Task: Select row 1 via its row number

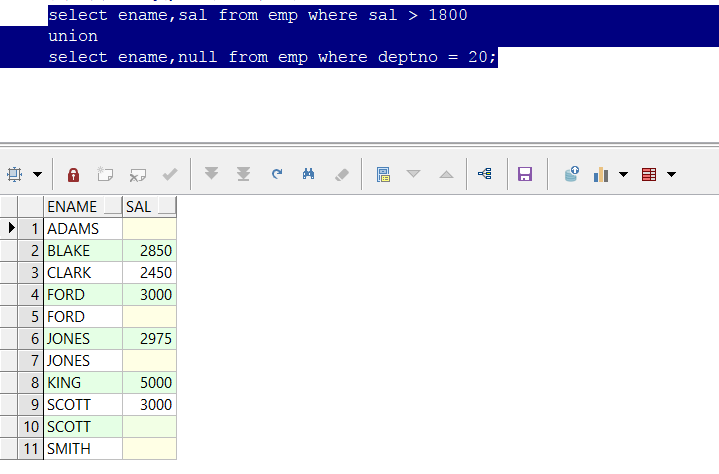Action: (x=31, y=228)
